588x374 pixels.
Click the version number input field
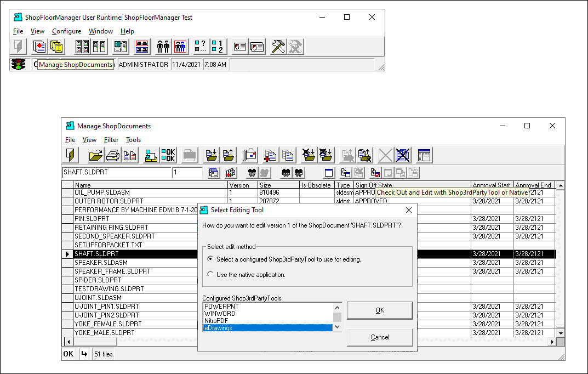pos(187,172)
